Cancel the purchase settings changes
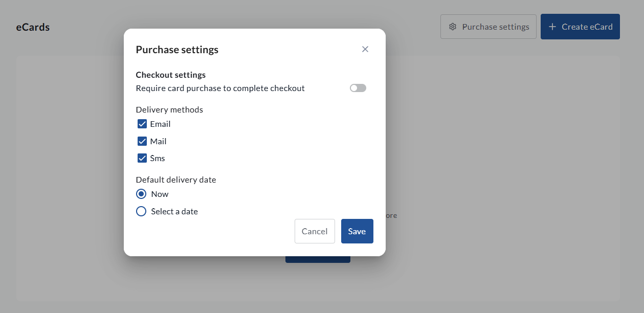Image resolution: width=644 pixels, height=313 pixels. (x=315, y=231)
